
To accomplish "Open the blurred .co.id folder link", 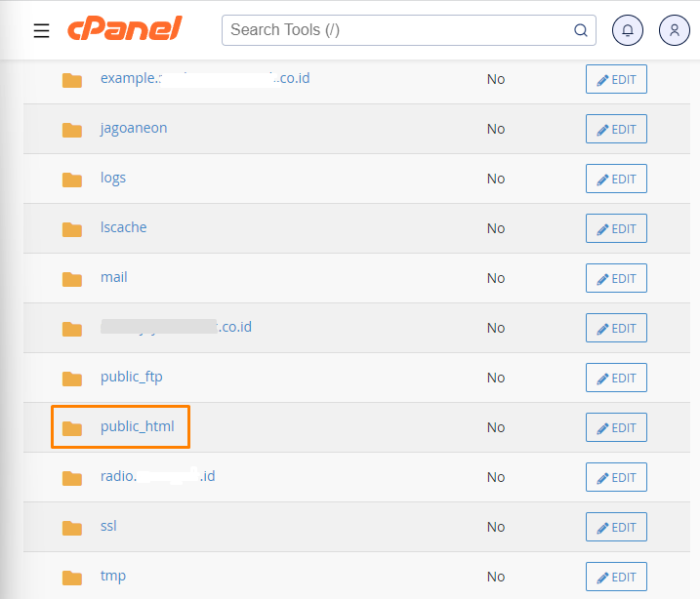I will (176, 327).
